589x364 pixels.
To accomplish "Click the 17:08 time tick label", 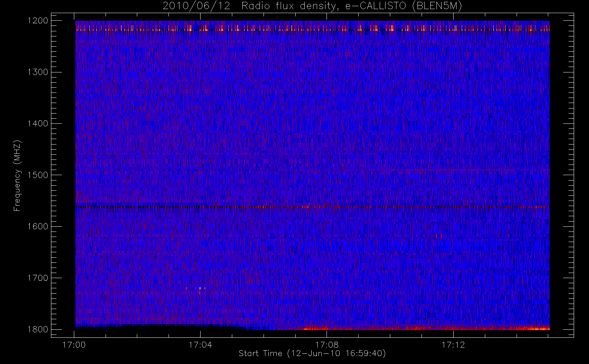I will point(327,345).
